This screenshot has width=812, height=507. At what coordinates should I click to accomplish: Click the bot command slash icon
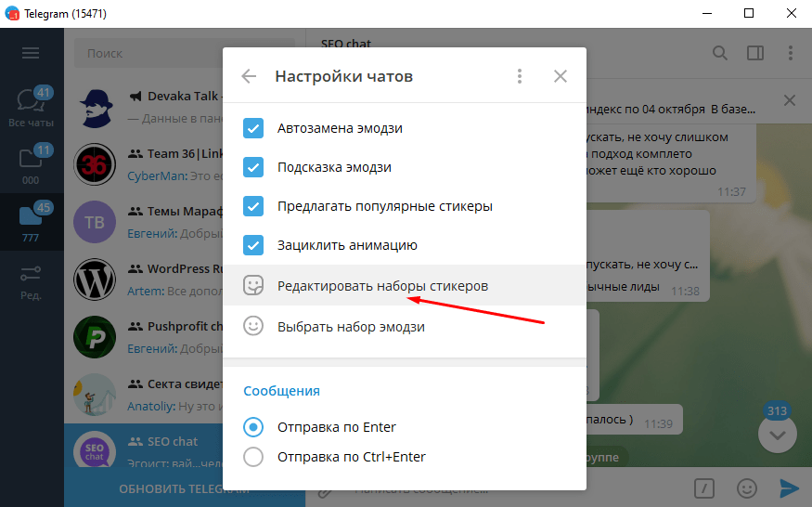pos(705,487)
